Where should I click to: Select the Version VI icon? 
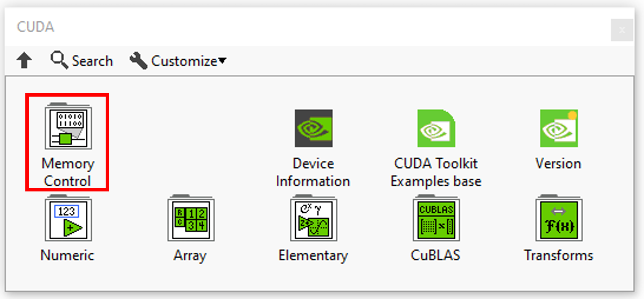(x=559, y=128)
